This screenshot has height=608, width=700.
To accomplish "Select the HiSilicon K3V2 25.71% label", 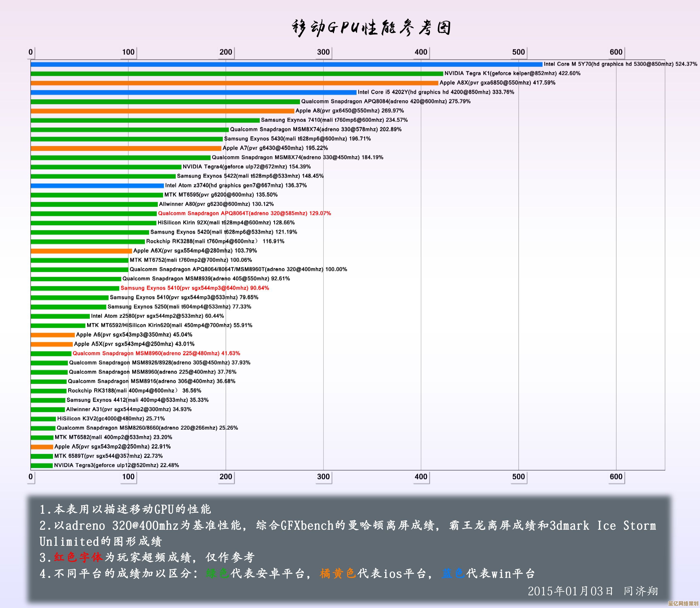I will [x=111, y=419].
